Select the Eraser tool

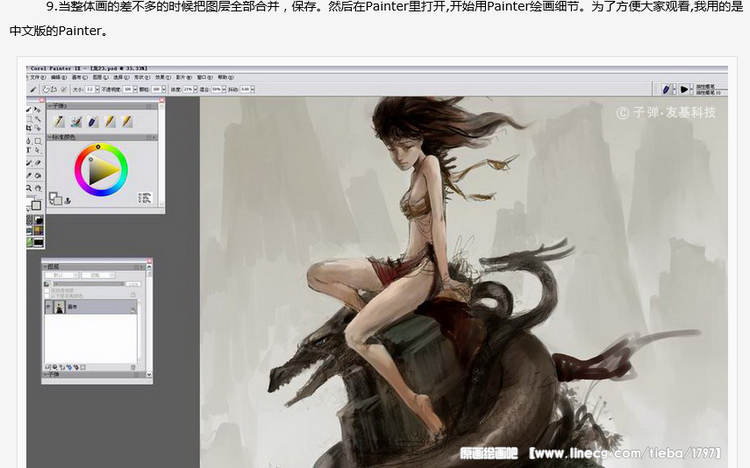coord(38,163)
